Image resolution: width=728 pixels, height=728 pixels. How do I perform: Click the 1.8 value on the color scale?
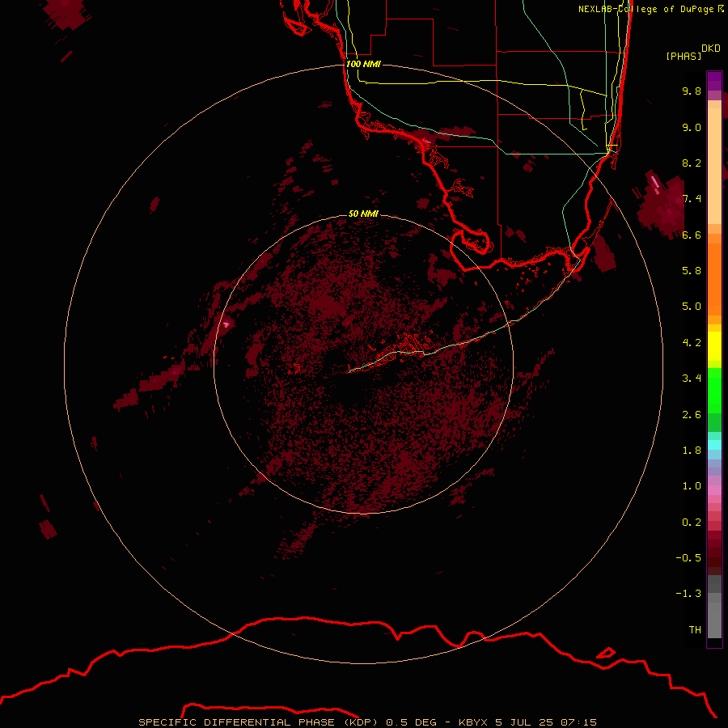692,451
